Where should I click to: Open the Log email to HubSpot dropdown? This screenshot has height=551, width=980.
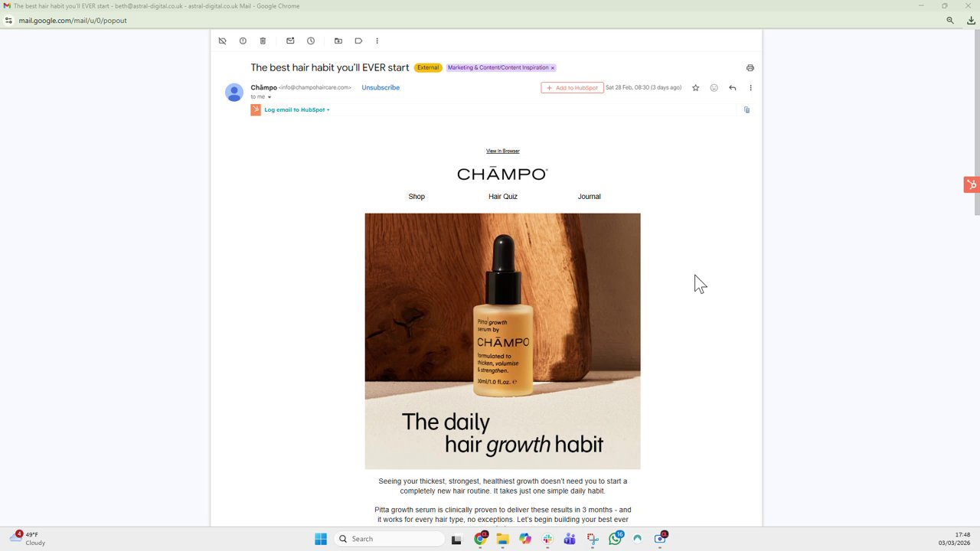297,110
